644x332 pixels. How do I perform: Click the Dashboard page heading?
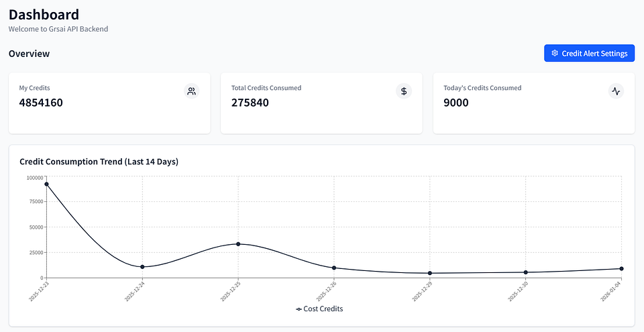44,14
